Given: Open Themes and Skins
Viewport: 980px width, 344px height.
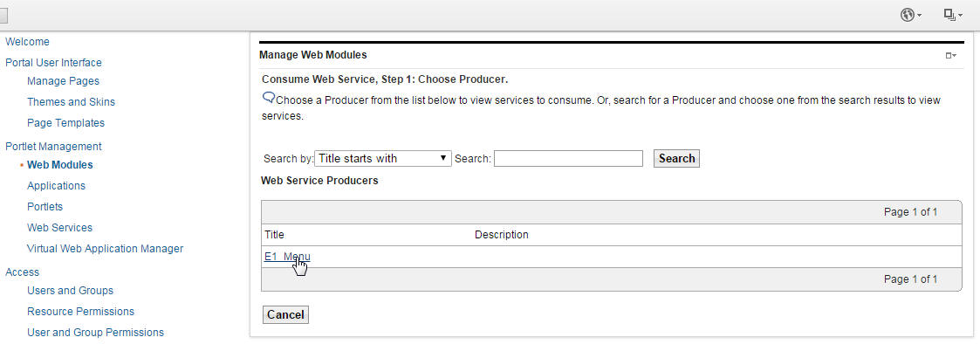Looking at the screenshot, I should tap(72, 102).
